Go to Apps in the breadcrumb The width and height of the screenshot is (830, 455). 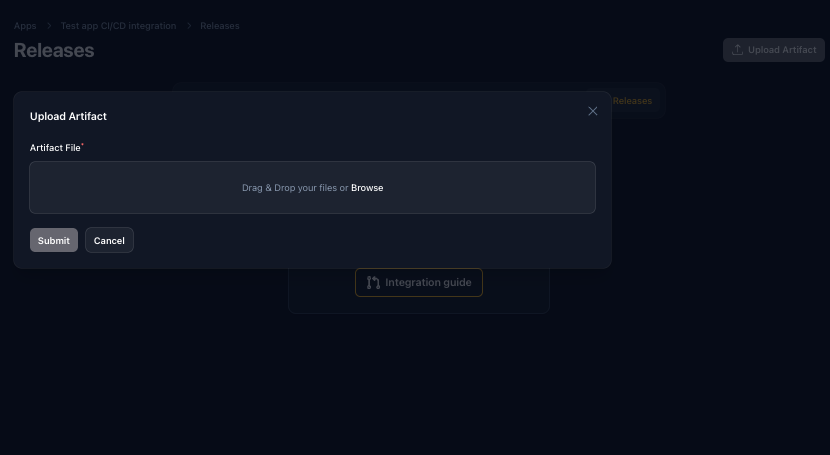25,26
